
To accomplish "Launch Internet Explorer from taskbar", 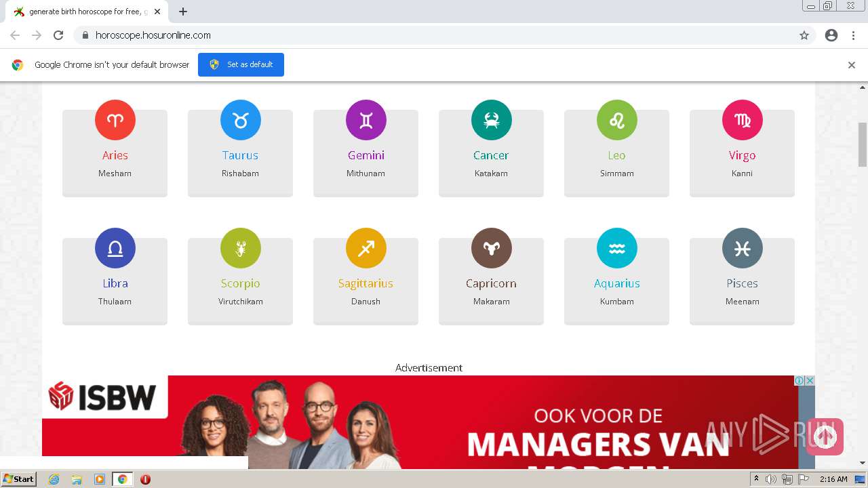I will 54,479.
